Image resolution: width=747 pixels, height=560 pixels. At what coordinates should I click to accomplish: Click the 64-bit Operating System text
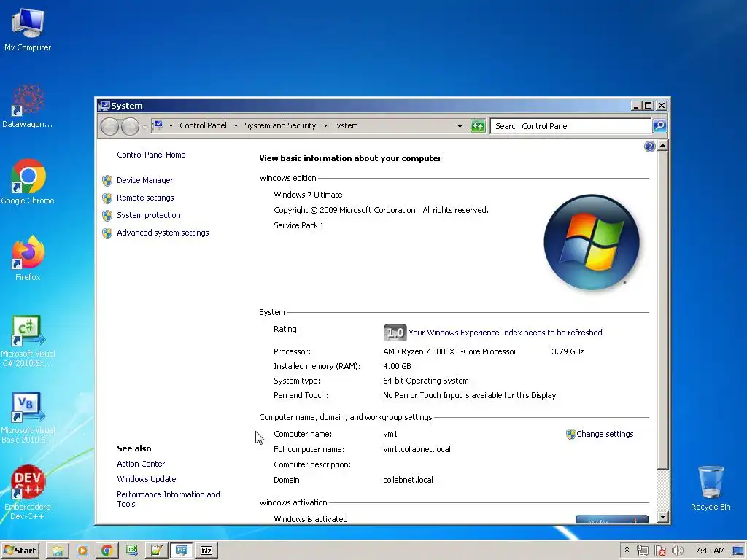click(426, 381)
